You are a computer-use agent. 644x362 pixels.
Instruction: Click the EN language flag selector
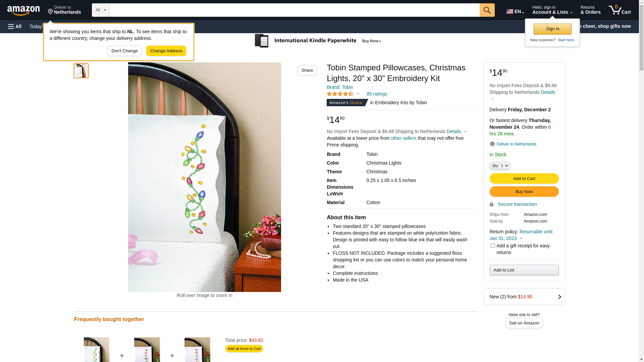click(515, 11)
